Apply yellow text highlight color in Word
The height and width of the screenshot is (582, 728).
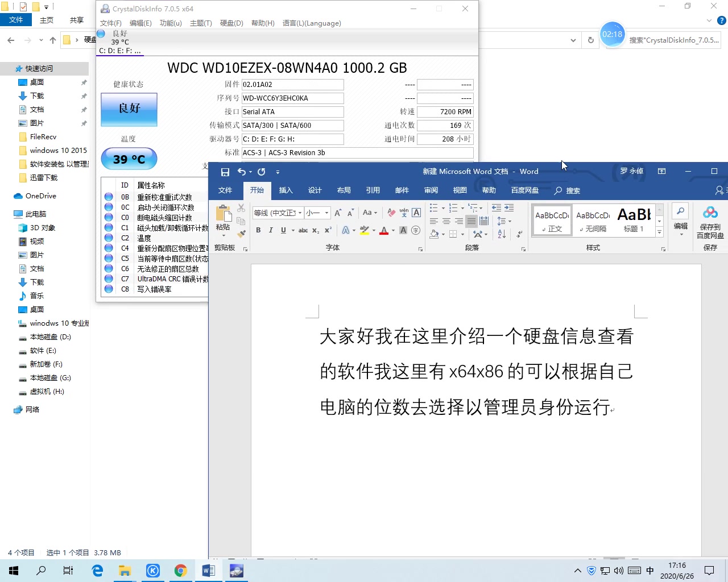[x=365, y=230]
